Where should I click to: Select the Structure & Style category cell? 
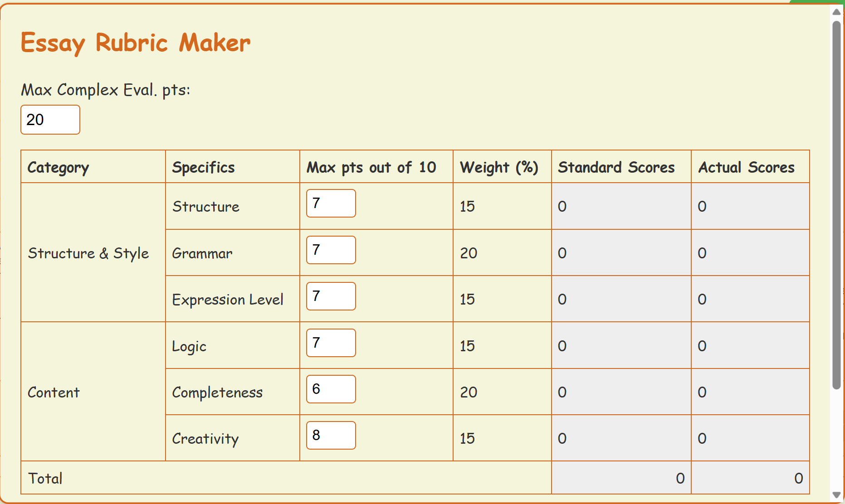(88, 253)
